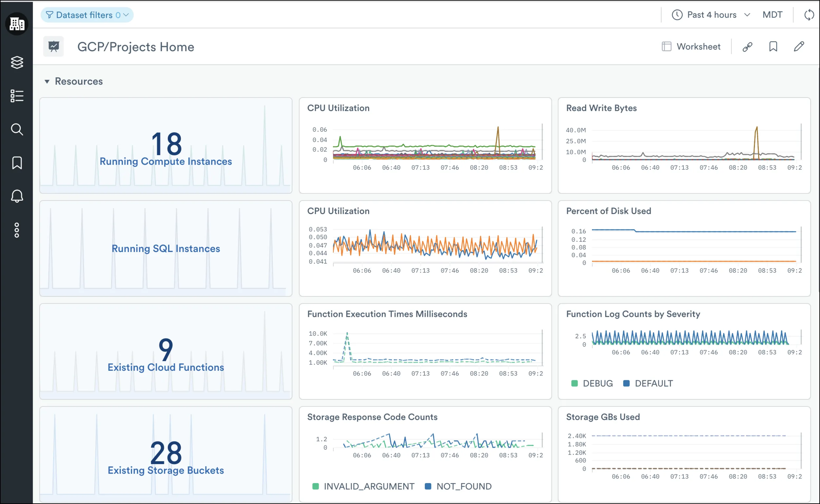Image resolution: width=820 pixels, height=504 pixels.
Task: Click the 9 Existing Cloud Functions card
Action: tap(166, 351)
